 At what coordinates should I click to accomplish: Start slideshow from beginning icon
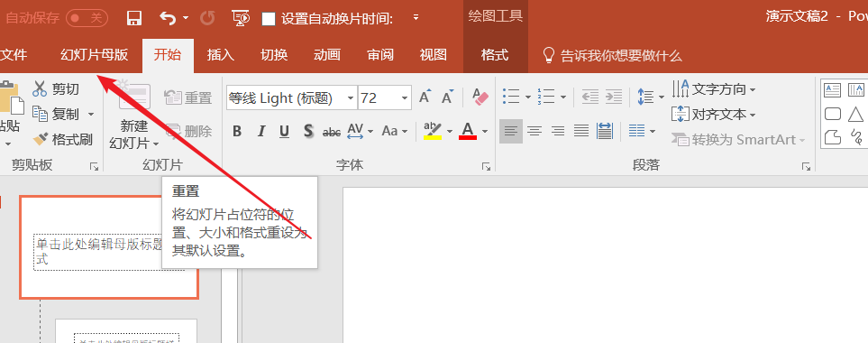(241, 18)
